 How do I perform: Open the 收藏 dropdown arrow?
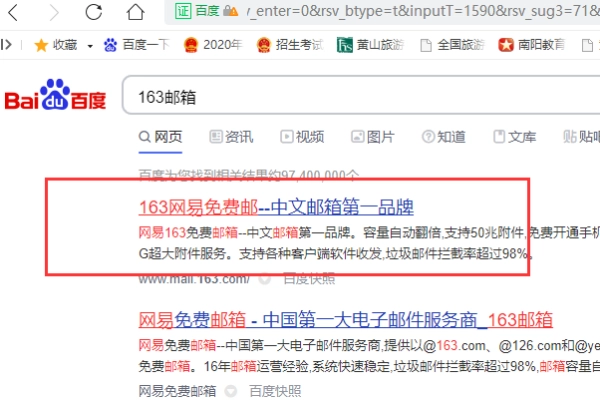click(x=90, y=46)
